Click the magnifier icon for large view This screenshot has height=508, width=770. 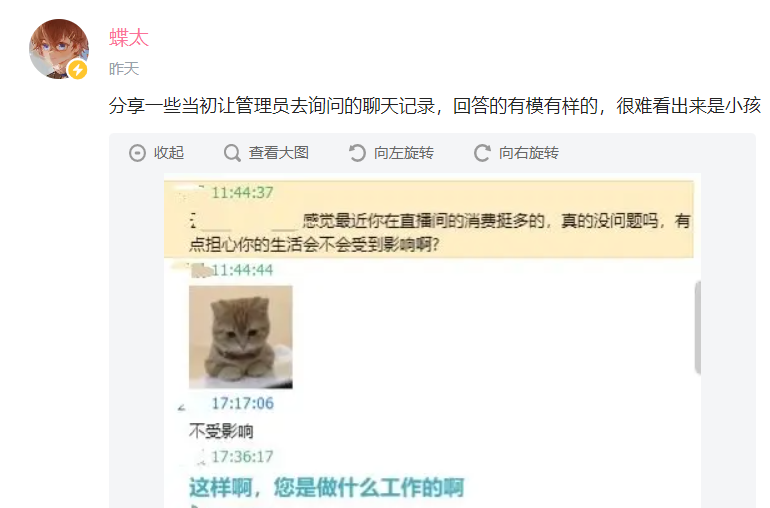coord(232,153)
